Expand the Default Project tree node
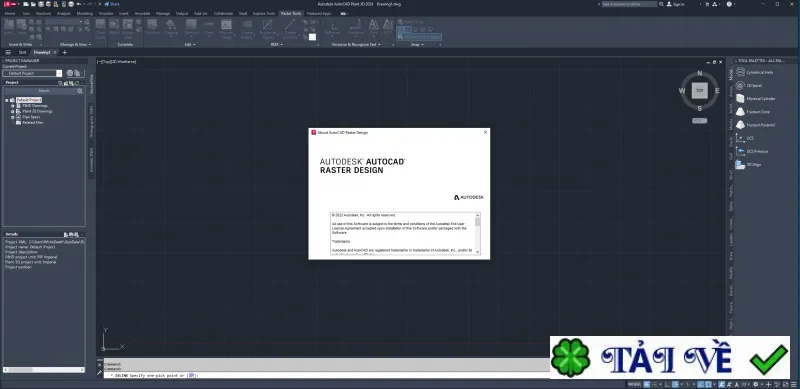Screen dimensions: 800x389 (x=7, y=100)
